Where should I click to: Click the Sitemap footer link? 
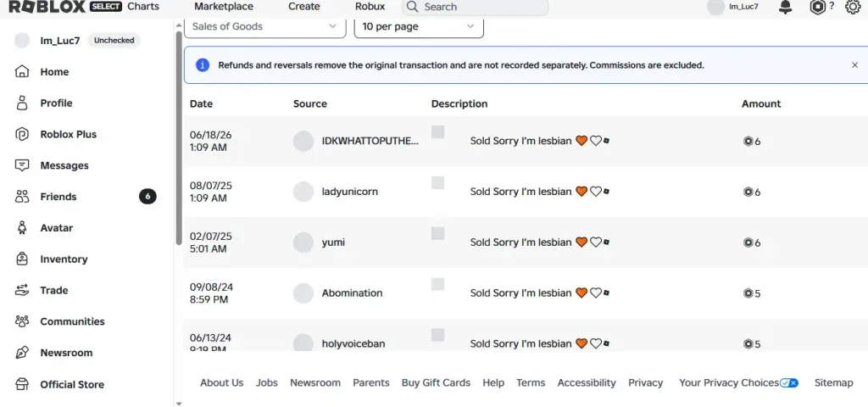point(834,382)
